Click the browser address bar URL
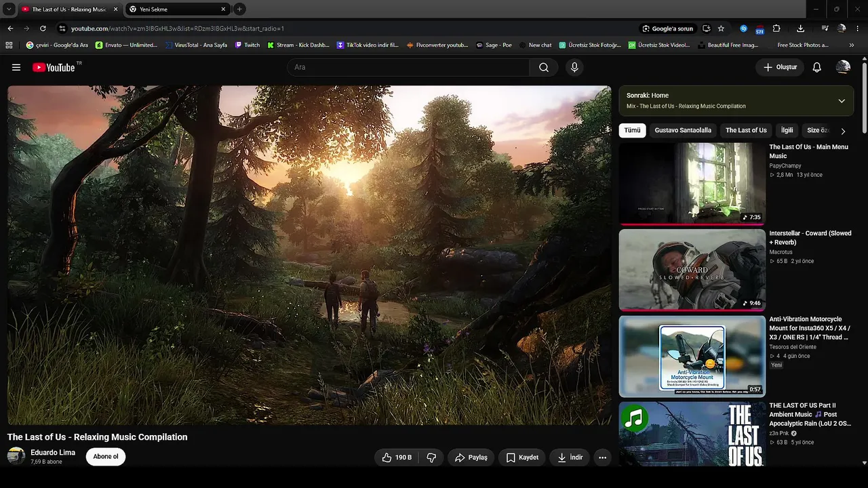 pyautogui.click(x=178, y=28)
